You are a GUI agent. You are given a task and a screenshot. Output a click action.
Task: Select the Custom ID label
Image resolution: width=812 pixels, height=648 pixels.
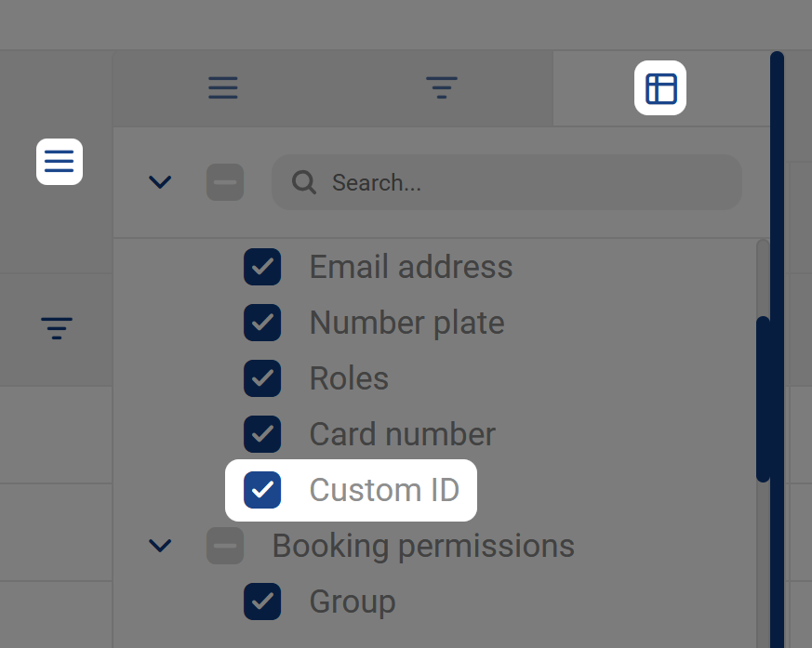tap(384, 490)
